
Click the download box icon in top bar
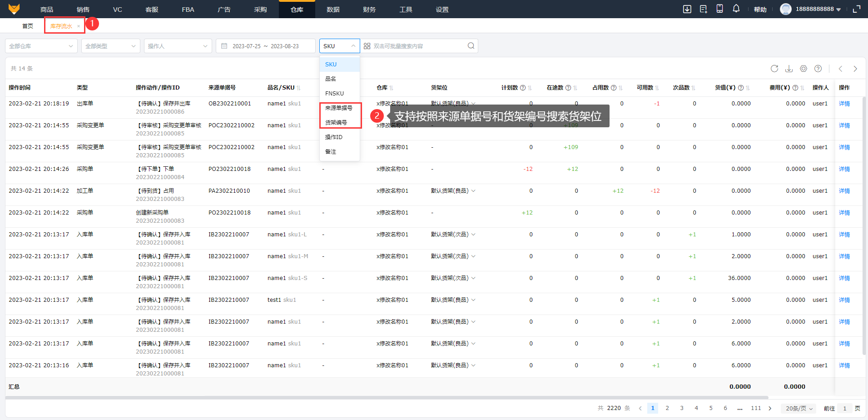click(687, 9)
